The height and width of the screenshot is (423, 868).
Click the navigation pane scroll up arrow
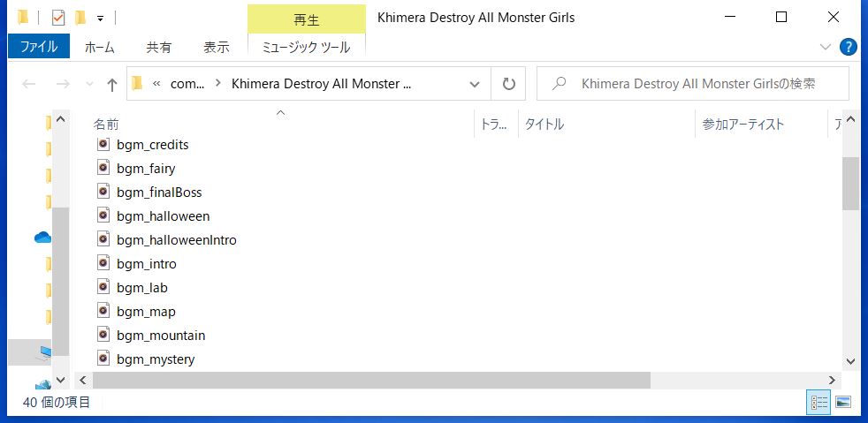[x=61, y=119]
